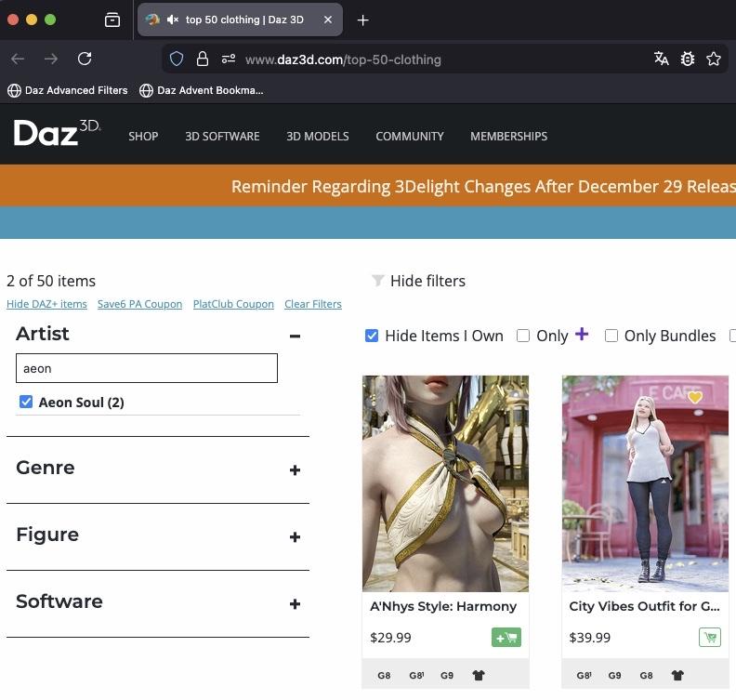Click the shield tracking protection icon

177,59
